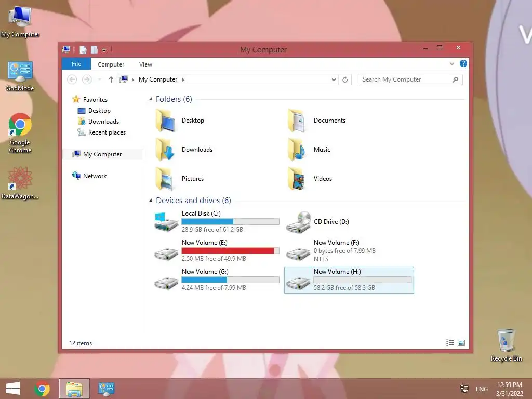
Task: Open the File tab
Action: (76, 64)
